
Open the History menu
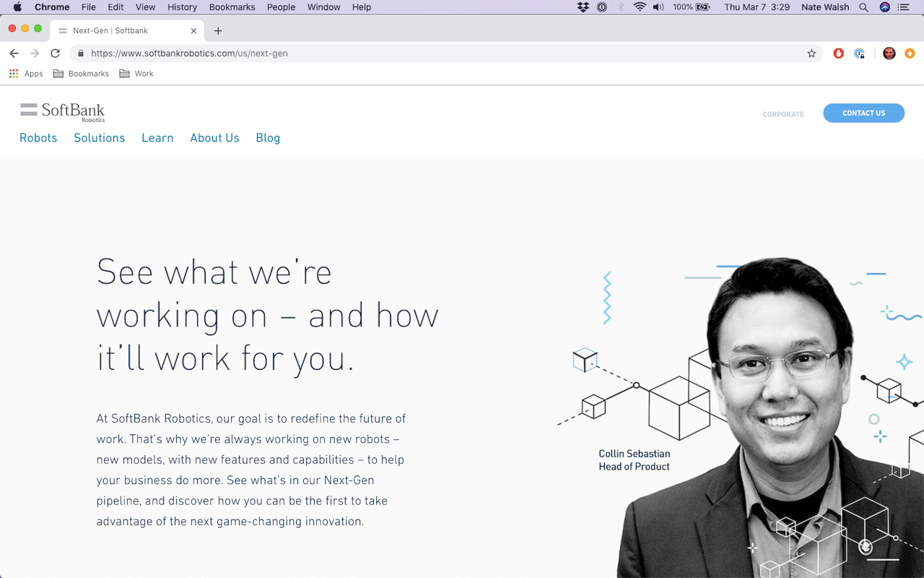point(182,7)
